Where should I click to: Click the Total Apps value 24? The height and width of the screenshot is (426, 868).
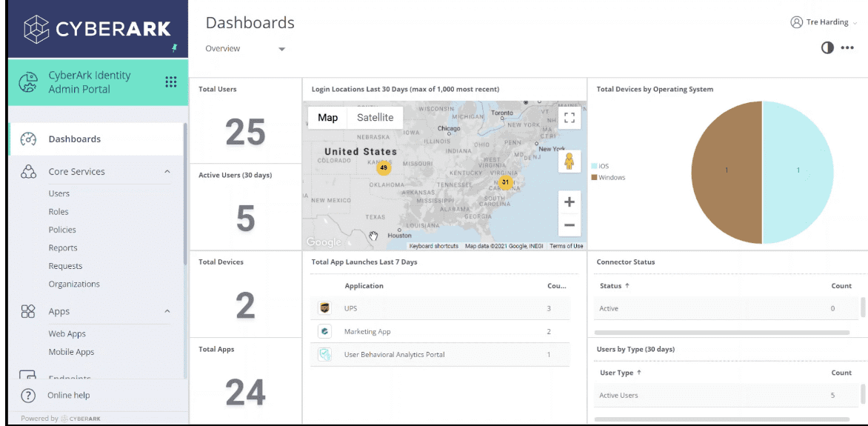pyautogui.click(x=246, y=393)
